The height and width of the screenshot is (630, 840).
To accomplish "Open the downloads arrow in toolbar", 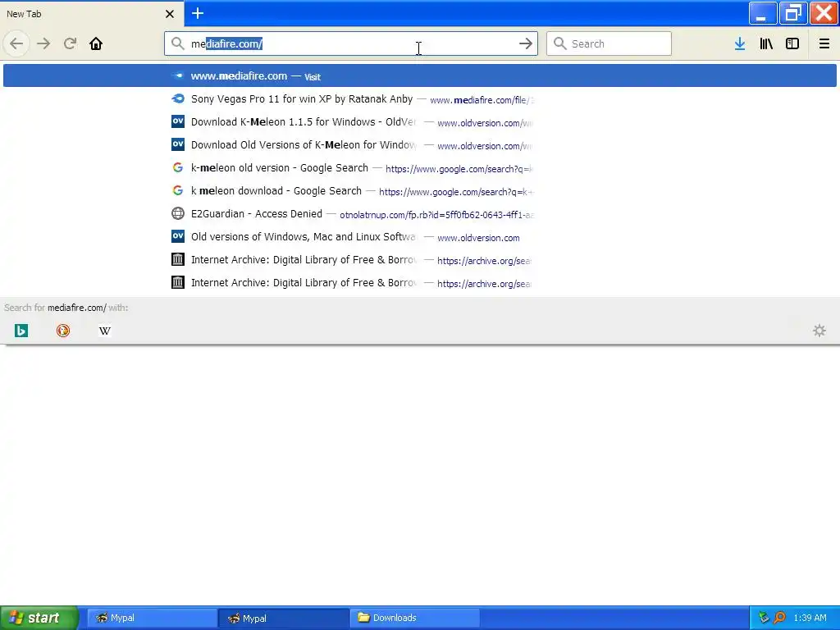I will pos(740,43).
